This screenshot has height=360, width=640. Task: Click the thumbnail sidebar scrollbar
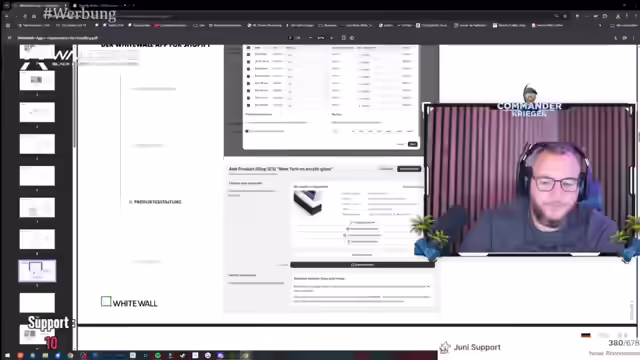(x=74, y=96)
